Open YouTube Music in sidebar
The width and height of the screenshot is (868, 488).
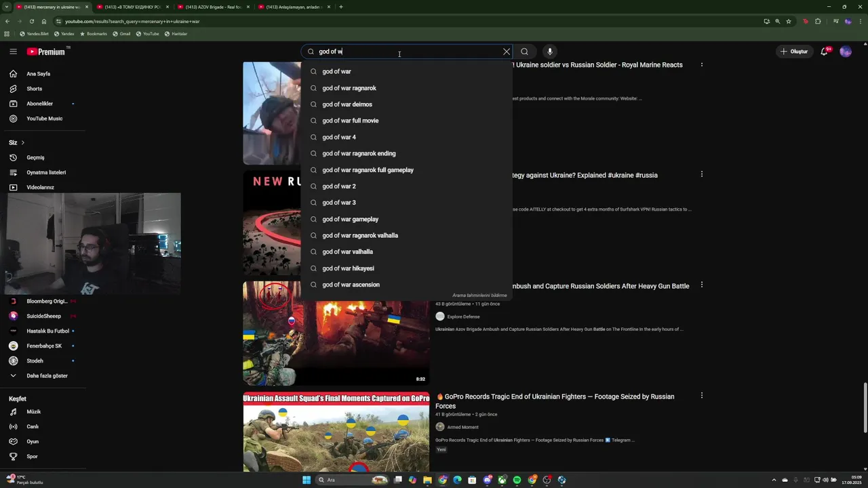tap(43, 119)
